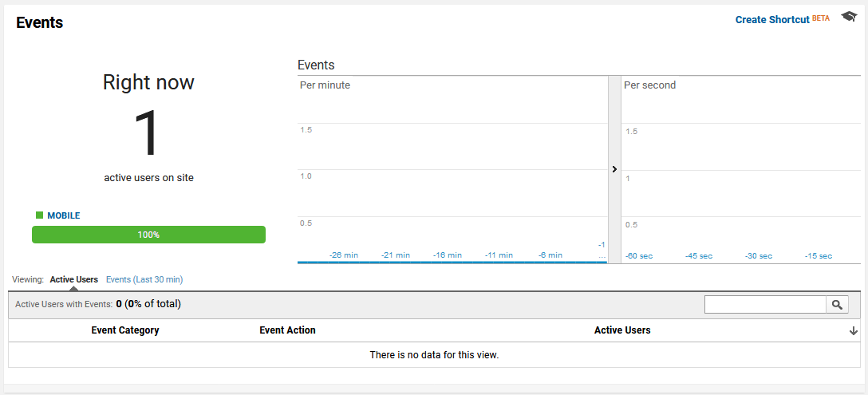Open the MOBILE device category link
868x395 pixels.
point(64,215)
